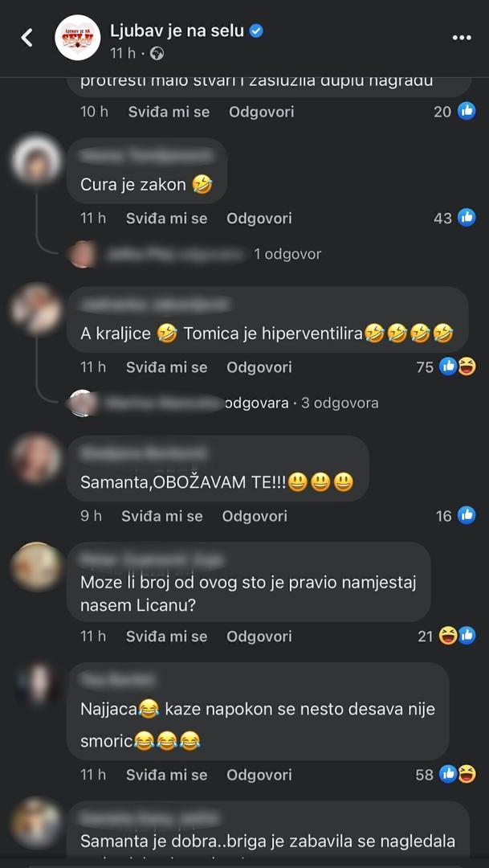This screenshot has height=868, width=489.
Task: Expand the 1 odgovor reply thread
Action: (287, 254)
